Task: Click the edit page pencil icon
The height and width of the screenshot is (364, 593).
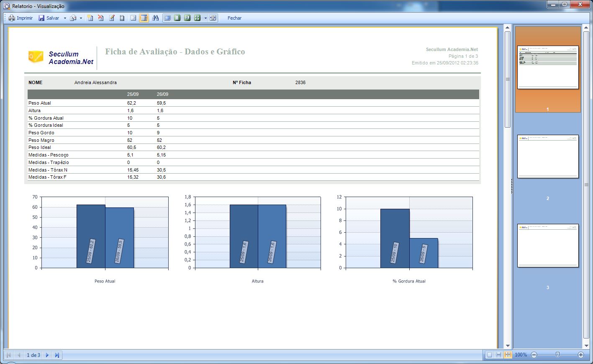Action: coord(112,18)
